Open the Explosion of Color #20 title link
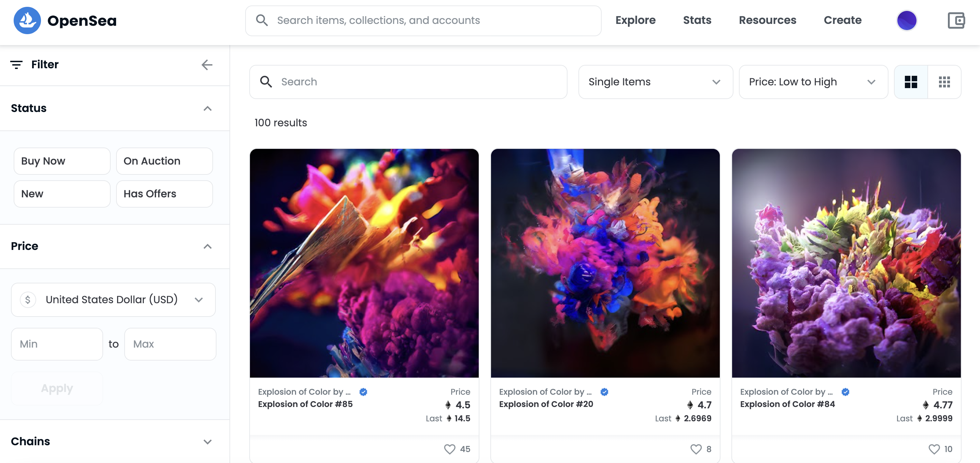Viewport: 980px width, 463px height. pos(546,404)
